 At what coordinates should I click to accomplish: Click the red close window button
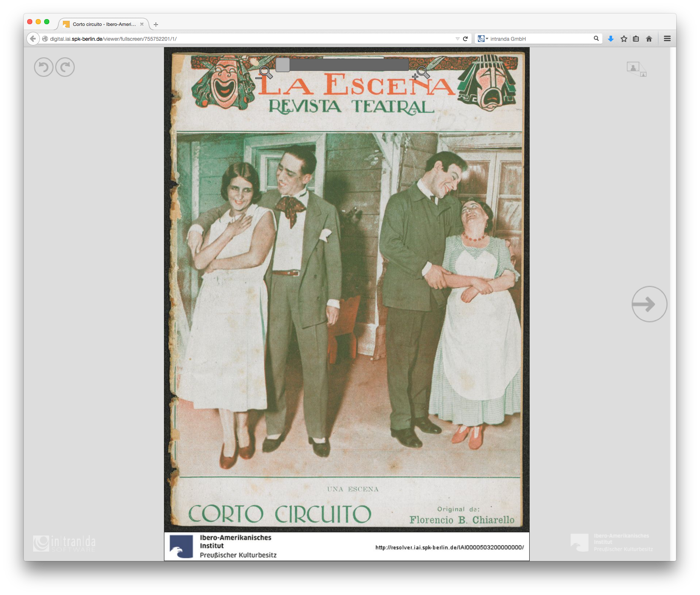click(30, 22)
